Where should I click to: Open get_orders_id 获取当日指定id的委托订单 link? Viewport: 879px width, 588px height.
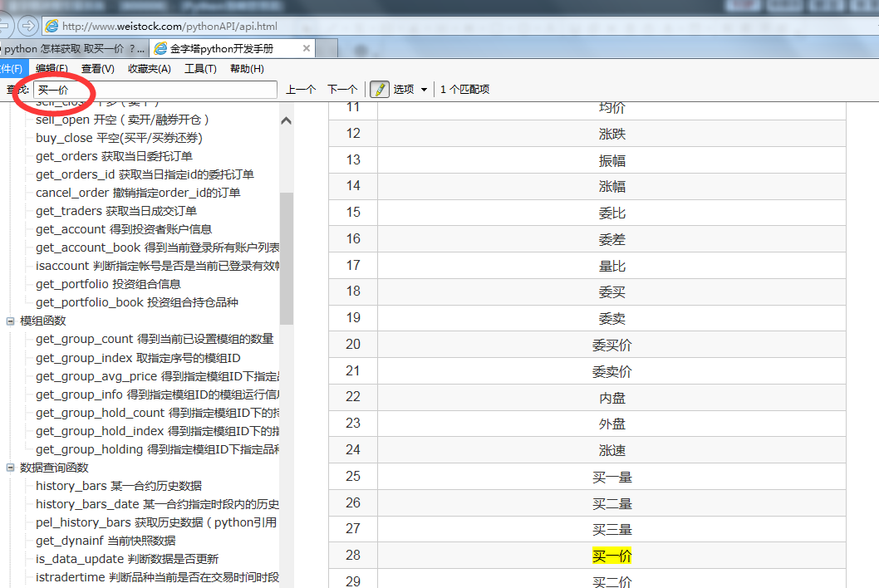tap(145, 174)
